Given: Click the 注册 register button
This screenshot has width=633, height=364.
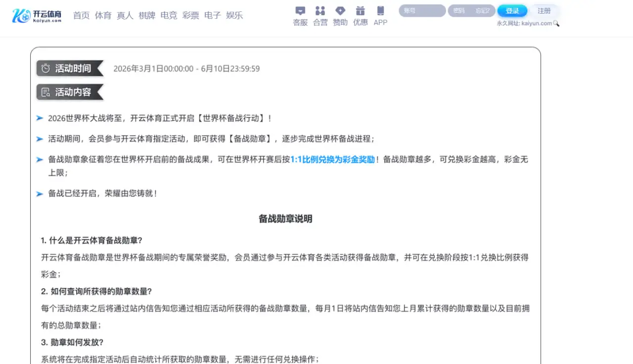Looking at the screenshot, I should (x=544, y=11).
